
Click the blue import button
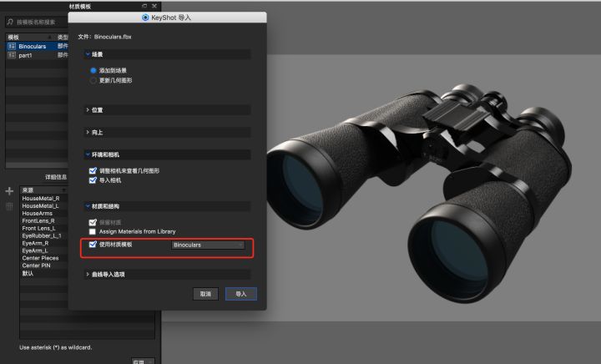(241, 294)
